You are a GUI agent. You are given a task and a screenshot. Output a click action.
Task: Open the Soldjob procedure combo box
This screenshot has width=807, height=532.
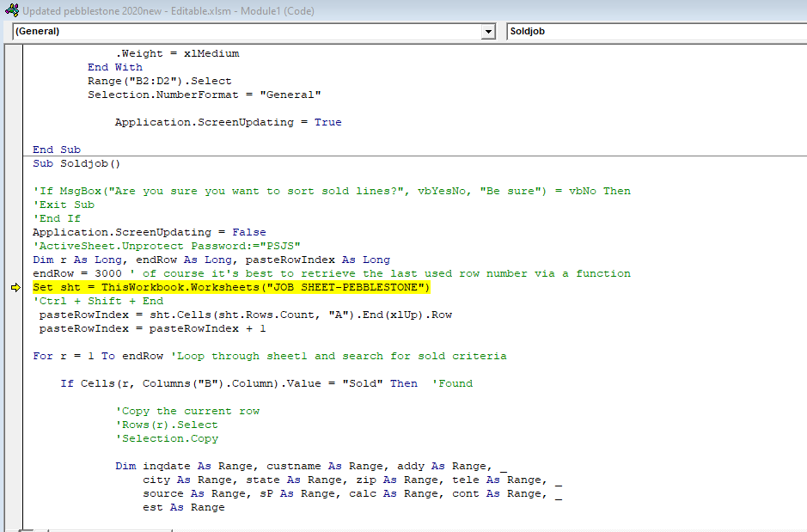pyautogui.click(x=657, y=32)
